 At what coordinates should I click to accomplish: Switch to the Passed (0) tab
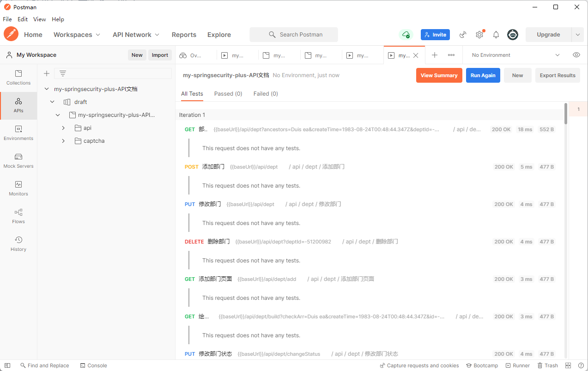coord(228,94)
